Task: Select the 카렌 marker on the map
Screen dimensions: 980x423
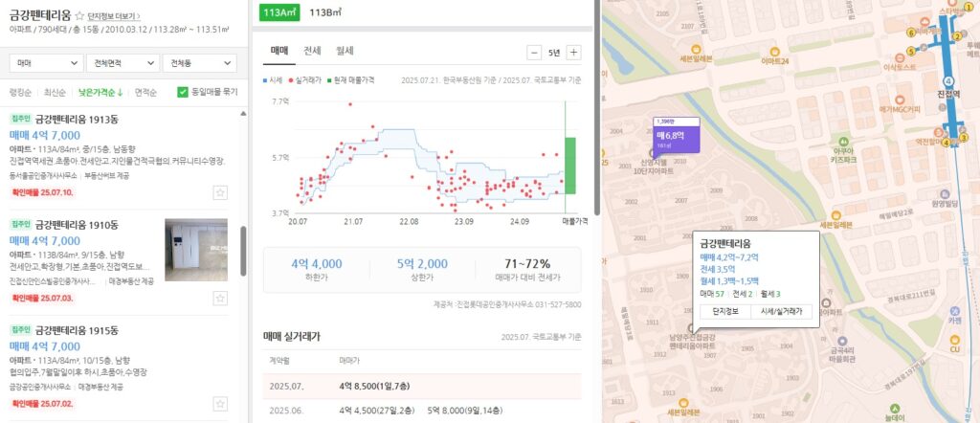Action: (954, 310)
